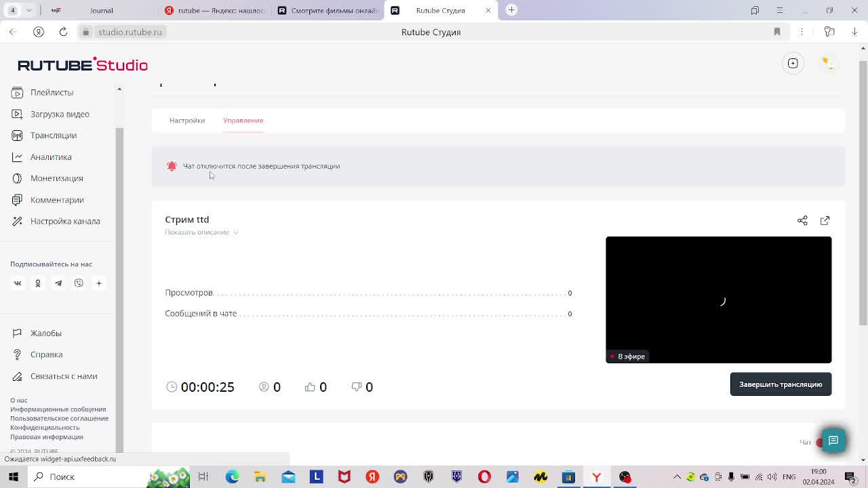The image size is (868, 488).
Task: Click the Odnoklassniki social icon
Action: pos(38,283)
